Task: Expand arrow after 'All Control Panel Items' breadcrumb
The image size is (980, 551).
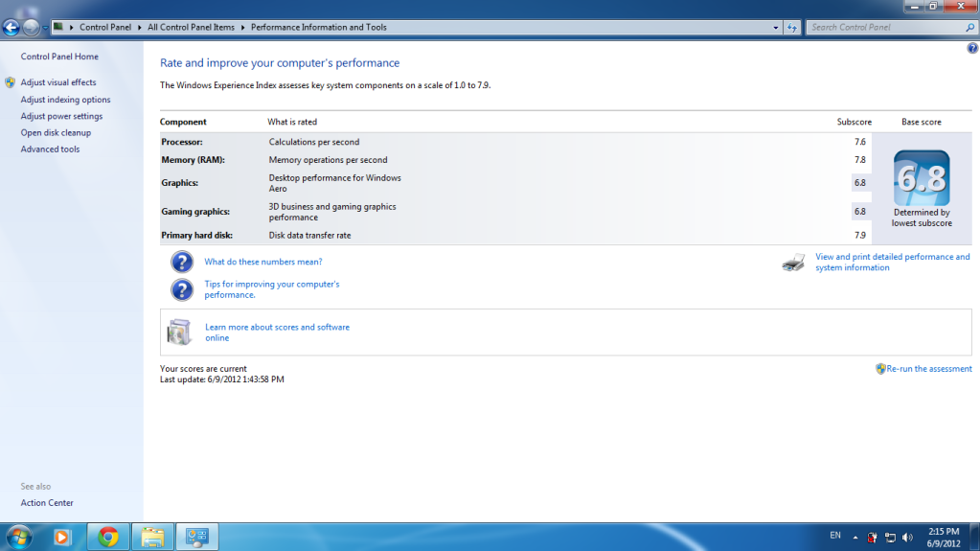Action: coord(242,28)
